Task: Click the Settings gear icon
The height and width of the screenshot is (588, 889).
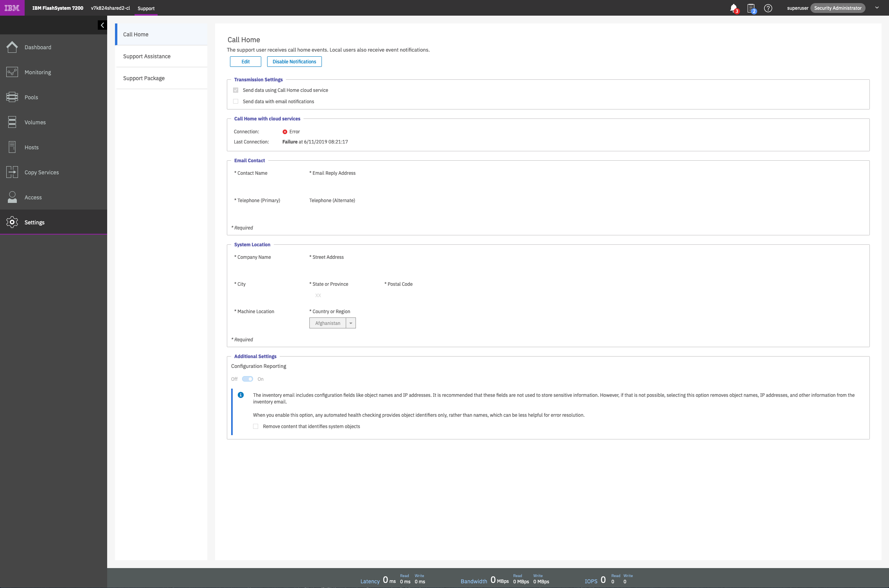Action: (12, 222)
